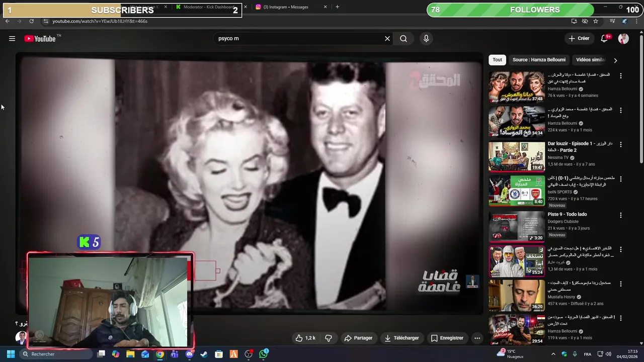The image size is (644, 362).
Task: Open YouTube notifications bell
Action: click(605, 39)
